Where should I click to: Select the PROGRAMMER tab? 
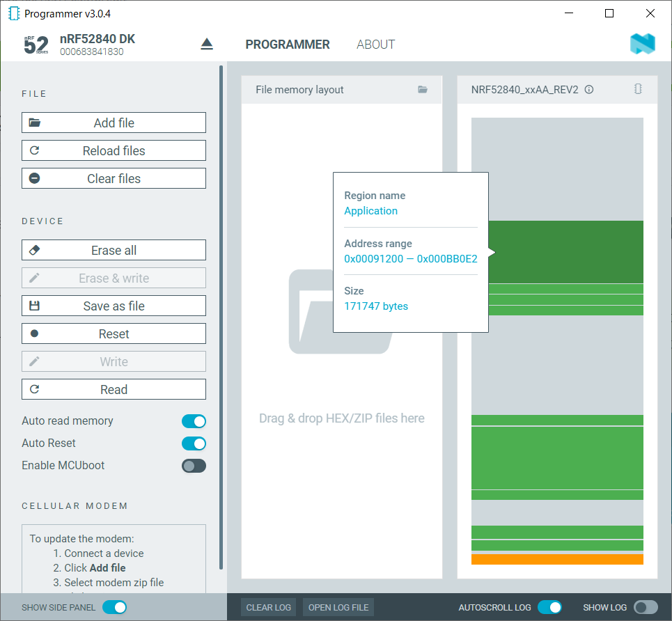pos(288,45)
